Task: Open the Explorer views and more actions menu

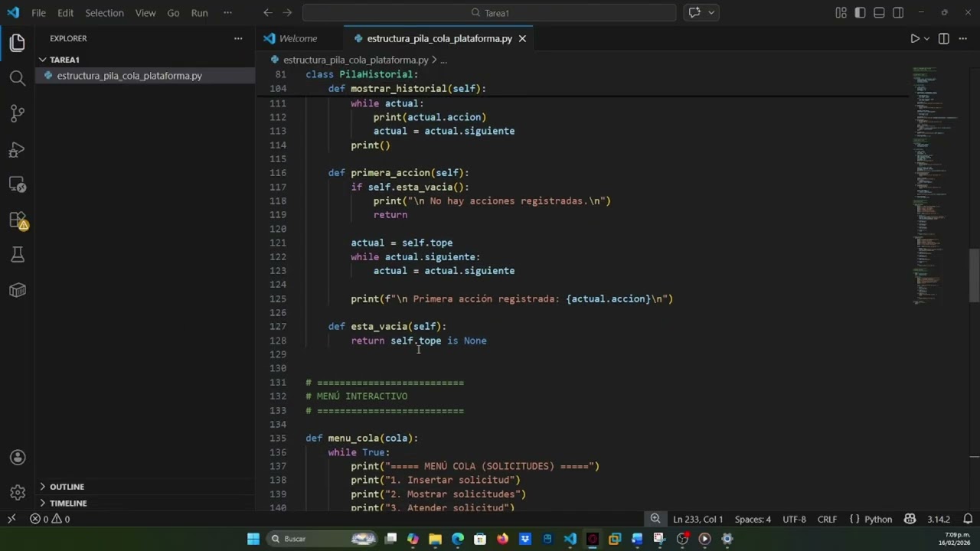Action: 238,38
